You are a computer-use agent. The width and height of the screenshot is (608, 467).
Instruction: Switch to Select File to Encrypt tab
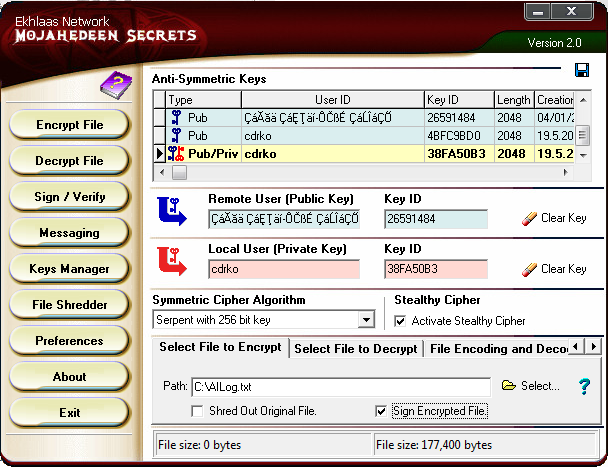[220, 347]
